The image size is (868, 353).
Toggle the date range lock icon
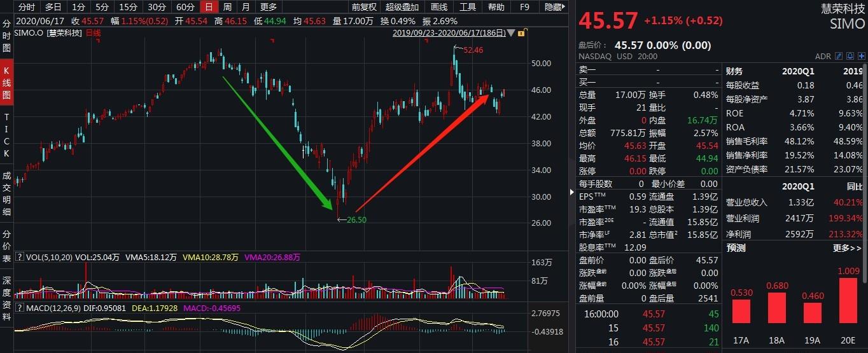(x=522, y=32)
